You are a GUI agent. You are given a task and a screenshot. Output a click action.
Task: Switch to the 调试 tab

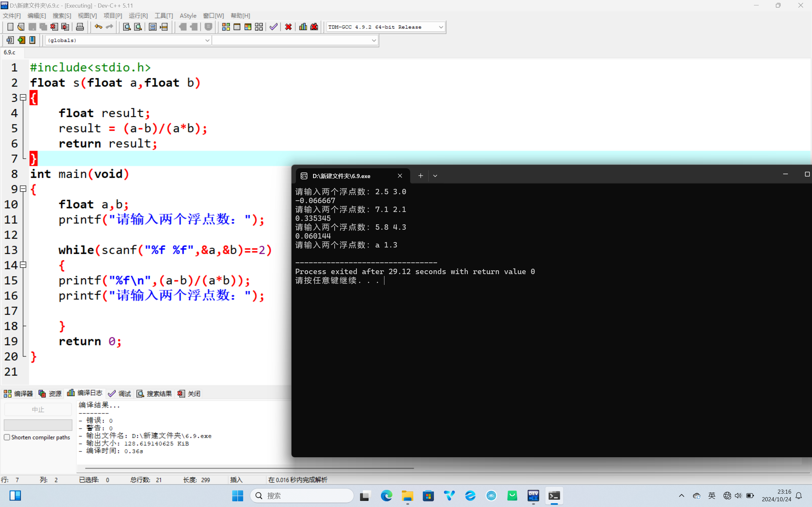coord(120,394)
